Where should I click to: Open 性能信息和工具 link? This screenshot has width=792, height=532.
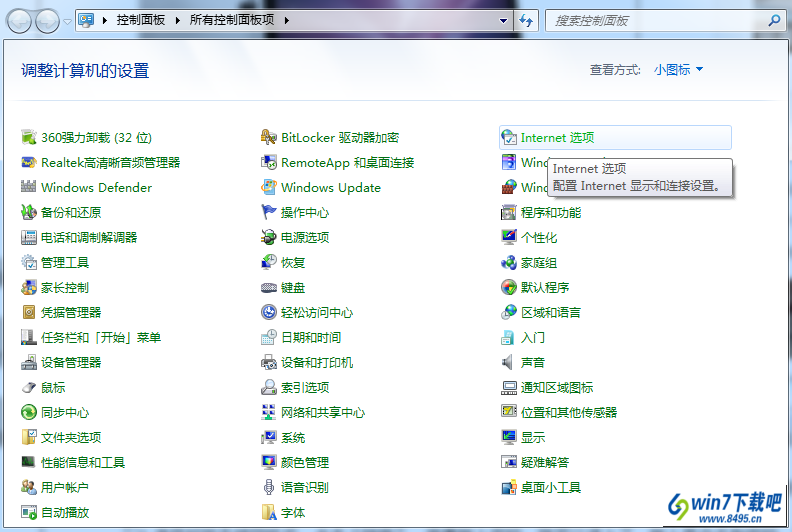point(83,462)
